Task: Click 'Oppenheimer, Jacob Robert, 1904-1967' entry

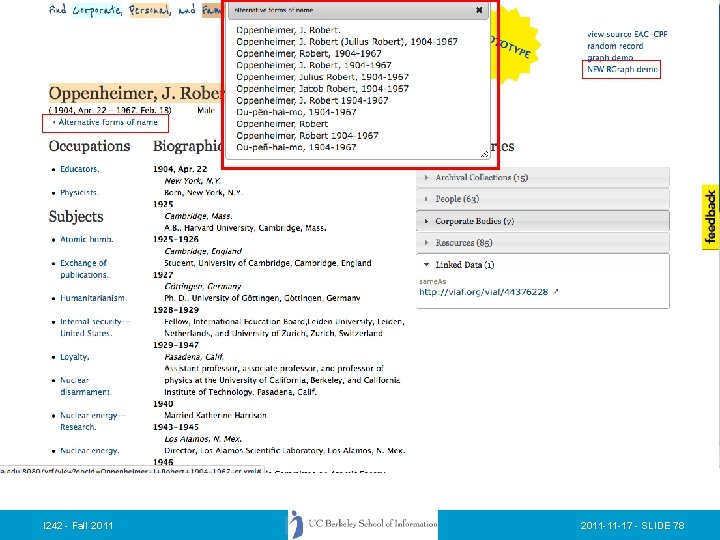Action: click(322, 89)
